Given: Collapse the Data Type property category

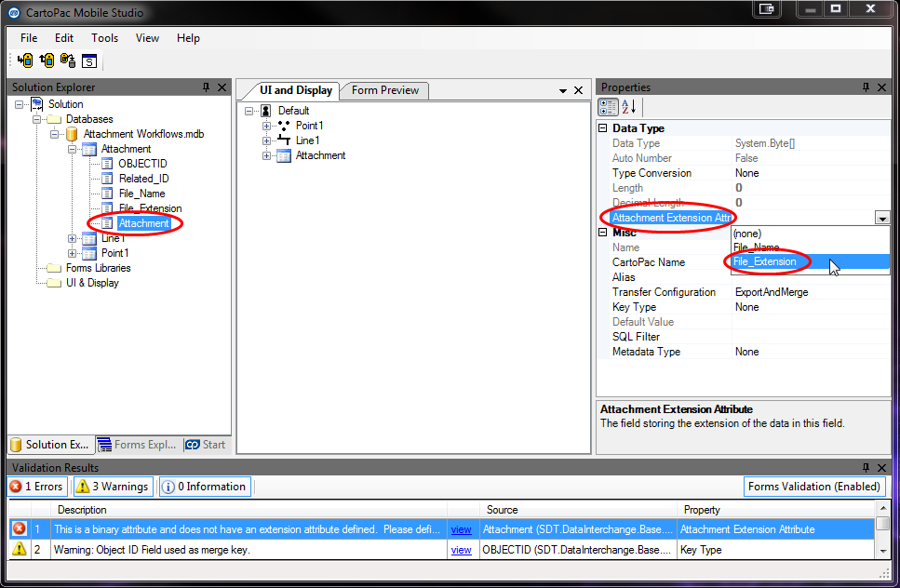Looking at the screenshot, I should [x=603, y=128].
